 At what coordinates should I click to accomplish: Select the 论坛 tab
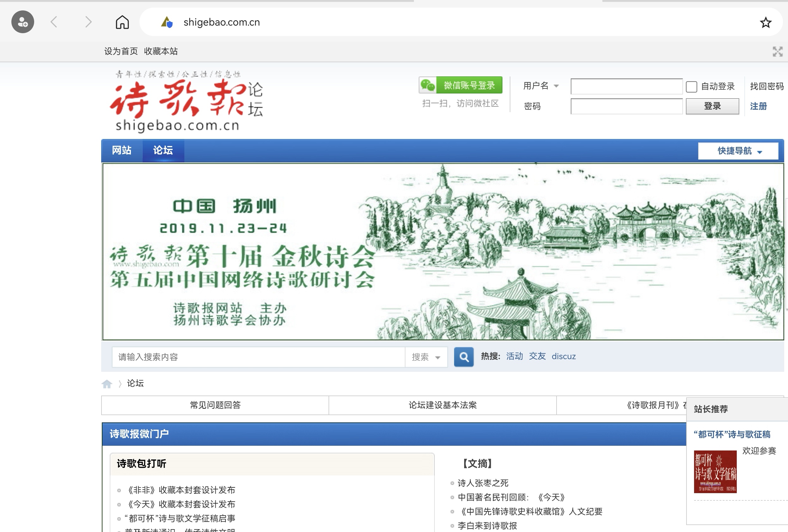[x=164, y=150]
